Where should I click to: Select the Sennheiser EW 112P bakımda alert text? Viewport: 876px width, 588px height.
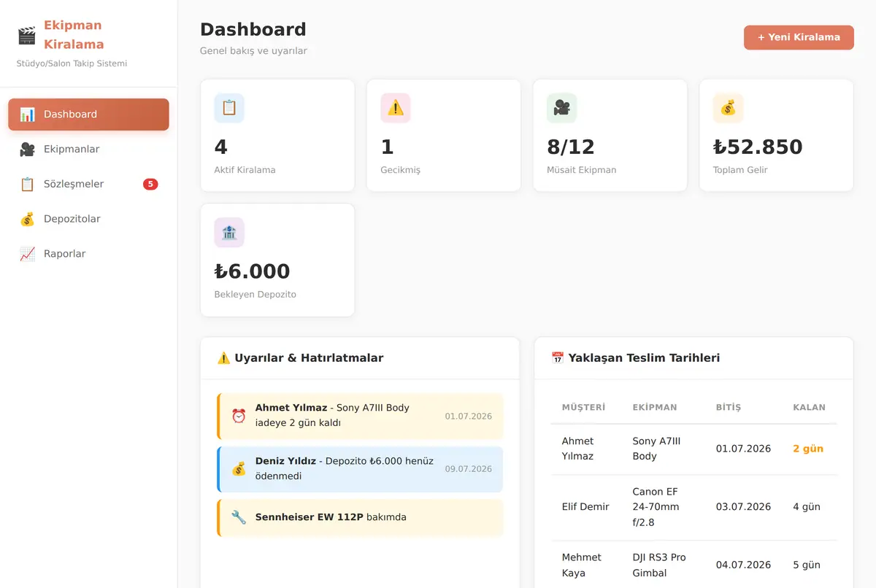pyautogui.click(x=331, y=517)
